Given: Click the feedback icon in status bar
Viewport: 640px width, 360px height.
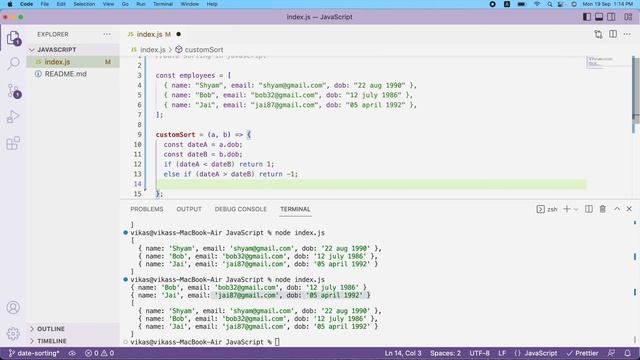Looking at the screenshot, I should pyautogui.click(x=611, y=353).
